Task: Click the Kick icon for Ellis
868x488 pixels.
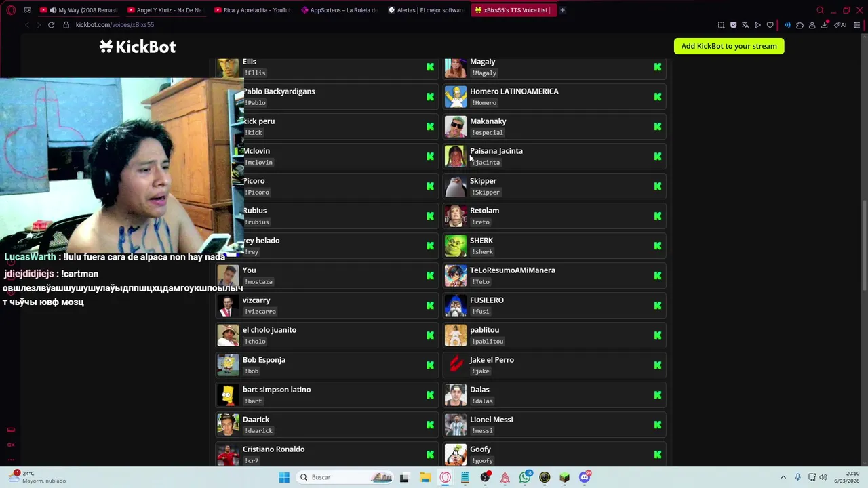Action: click(x=430, y=67)
